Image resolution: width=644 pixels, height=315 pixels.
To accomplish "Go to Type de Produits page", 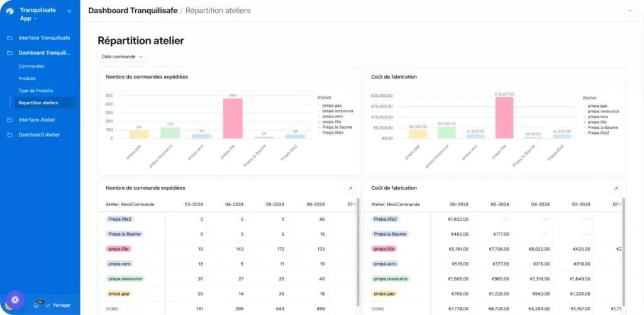I will [36, 91].
